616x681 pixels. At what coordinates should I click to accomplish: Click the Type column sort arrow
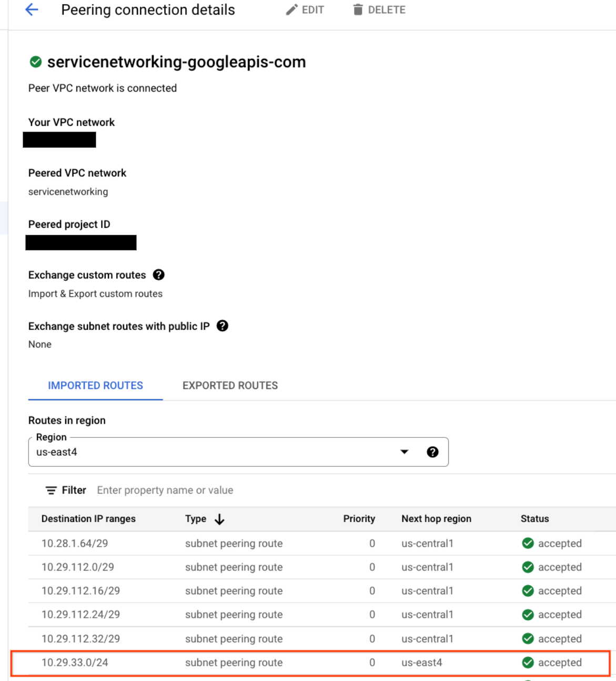219,519
